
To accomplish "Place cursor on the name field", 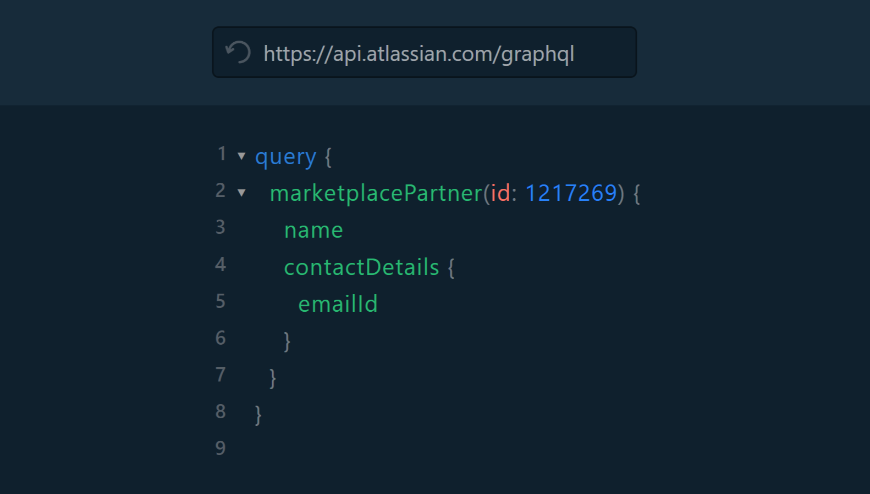I will pyautogui.click(x=313, y=230).
